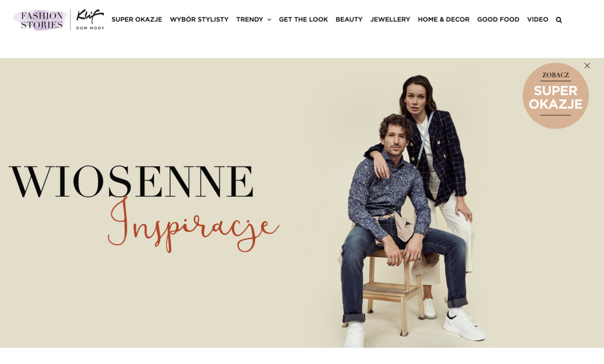
Task: Go to Wybór Stylisty section
Action: coord(199,19)
